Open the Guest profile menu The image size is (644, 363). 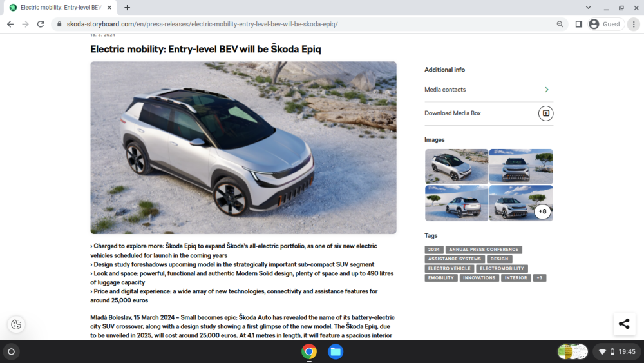click(x=606, y=25)
